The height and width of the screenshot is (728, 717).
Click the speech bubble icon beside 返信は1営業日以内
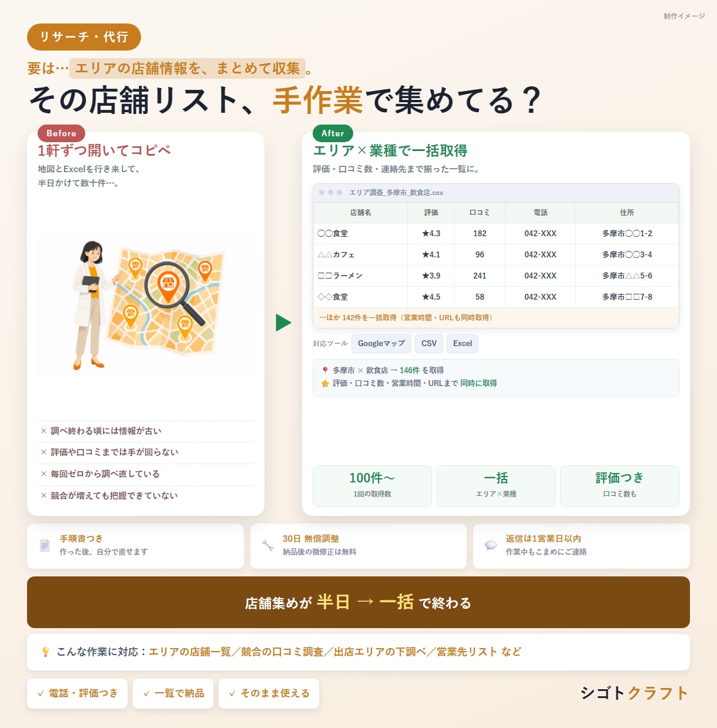click(491, 545)
